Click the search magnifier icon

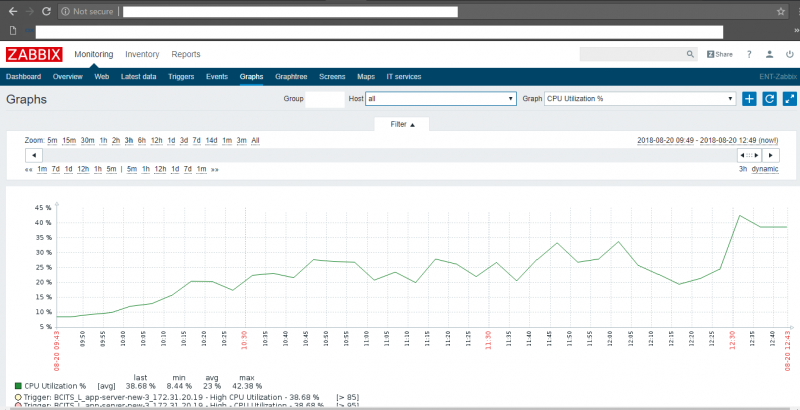pyautogui.click(x=690, y=55)
